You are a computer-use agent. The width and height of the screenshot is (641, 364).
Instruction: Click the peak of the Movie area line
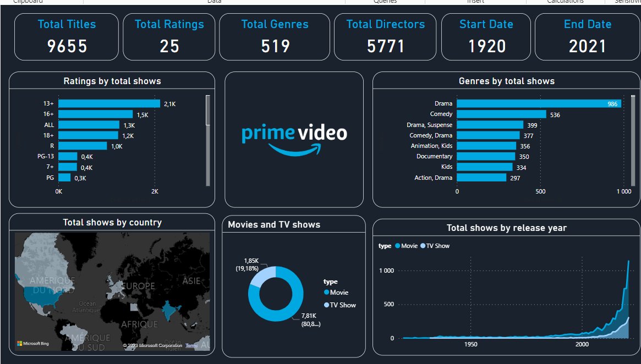point(628,262)
